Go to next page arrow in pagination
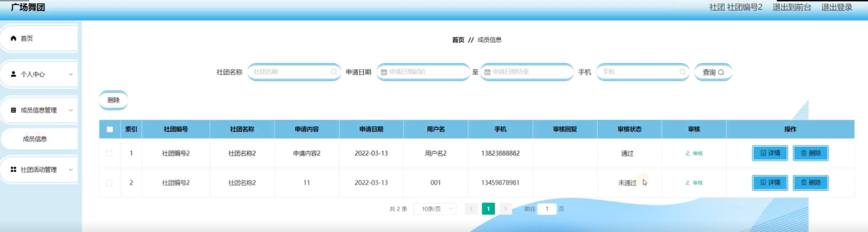The height and width of the screenshot is (232, 868). click(506, 209)
